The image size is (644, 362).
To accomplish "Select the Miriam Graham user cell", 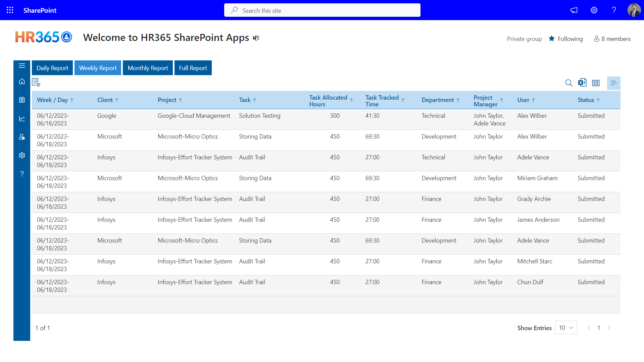I will click(x=537, y=178).
